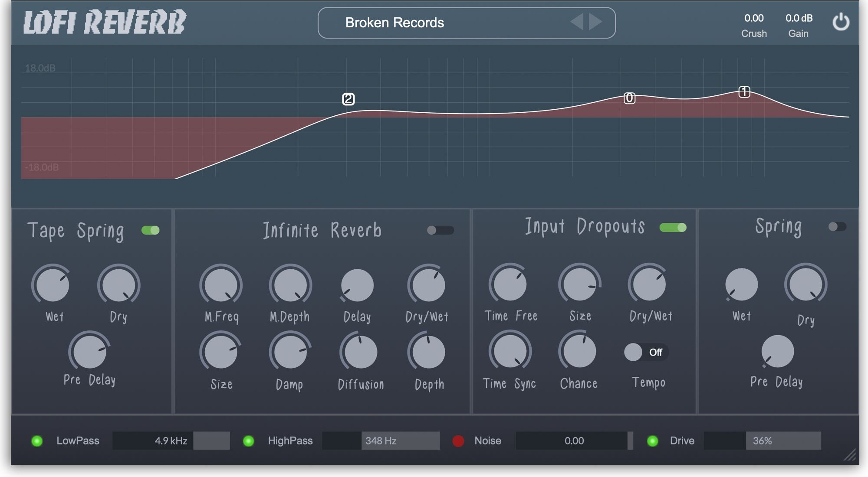Click the green HighPass LED indicator

[250, 441]
